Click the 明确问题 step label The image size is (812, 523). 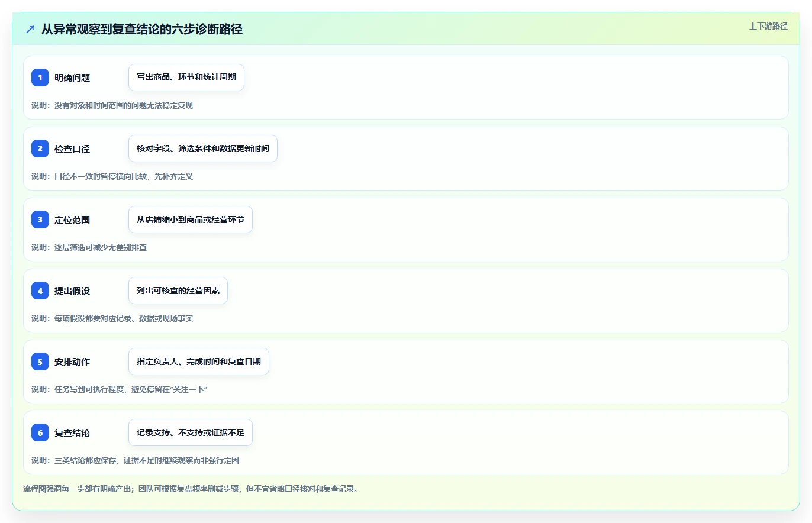[x=72, y=78]
